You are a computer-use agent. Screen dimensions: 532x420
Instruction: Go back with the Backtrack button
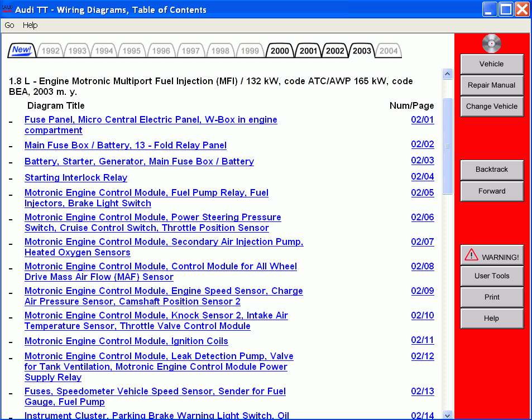pos(492,170)
